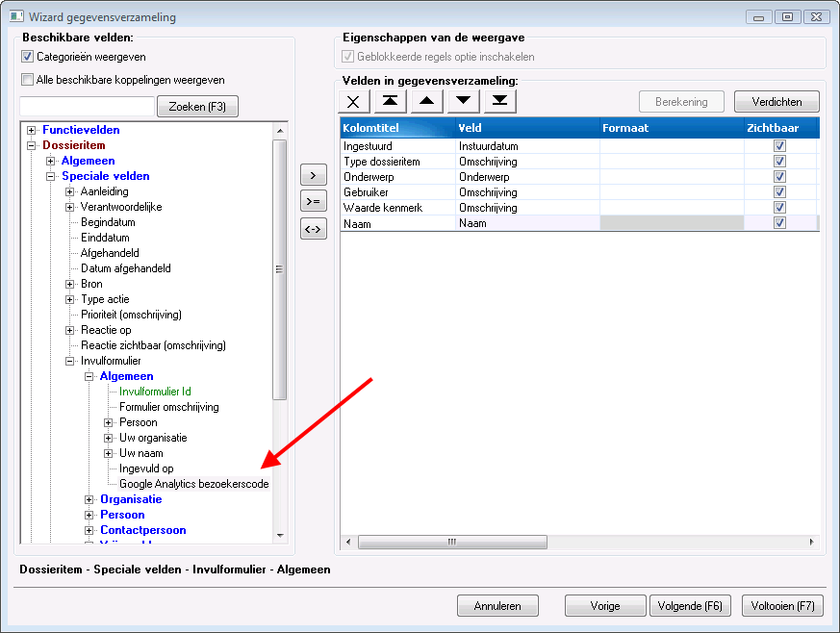Select Begindatum tree item

point(108,222)
